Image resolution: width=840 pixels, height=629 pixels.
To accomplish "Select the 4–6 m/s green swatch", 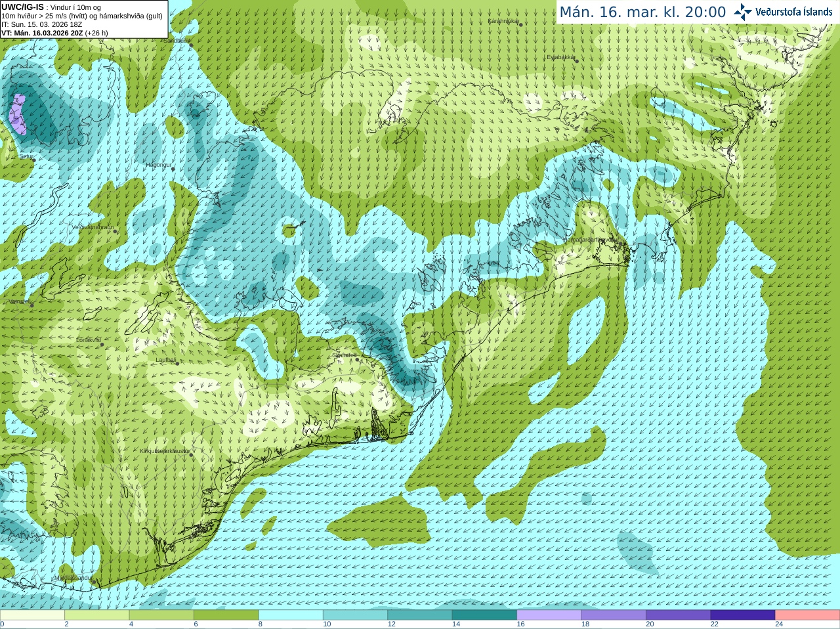I will pyautogui.click(x=161, y=615).
